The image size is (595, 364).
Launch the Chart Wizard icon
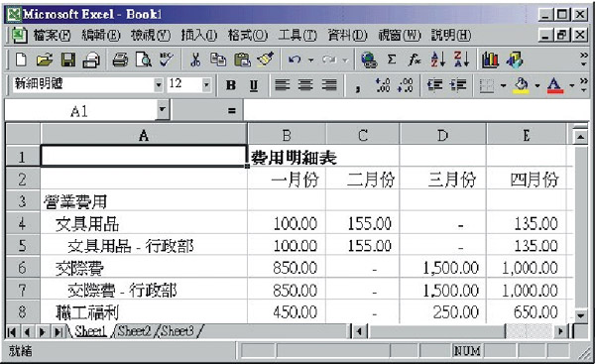coord(490,60)
